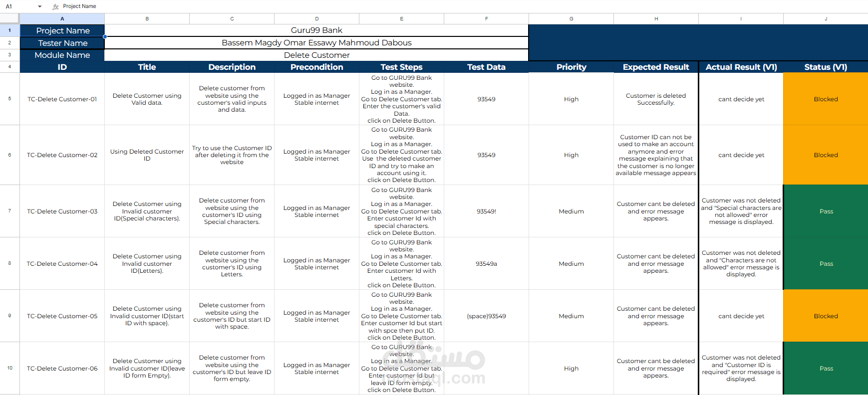Click the Expected Result header cell
This screenshot has height=395, width=868.
[x=656, y=67]
